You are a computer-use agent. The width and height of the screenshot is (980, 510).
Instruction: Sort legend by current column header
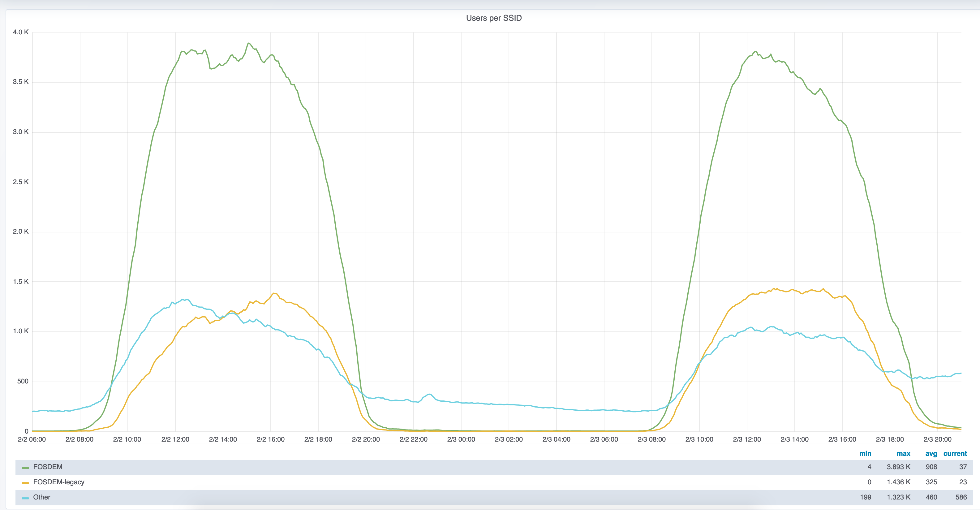[x=955, y=453]
